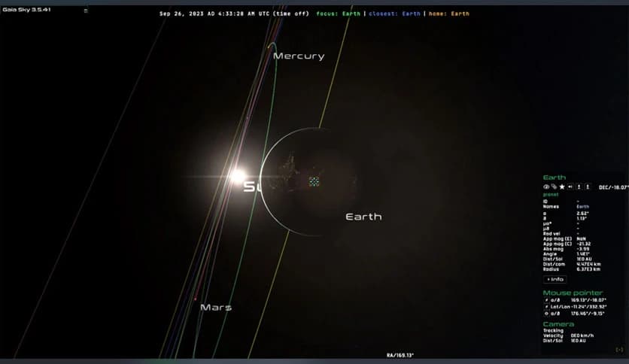The height and width of the screenshot is (364, 629).
Task: Click the bright Sun object
Action: (239, 176)
